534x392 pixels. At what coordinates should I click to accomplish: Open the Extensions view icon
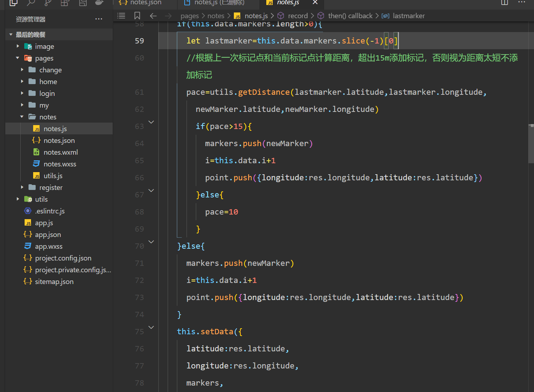[x=65, y=3]
